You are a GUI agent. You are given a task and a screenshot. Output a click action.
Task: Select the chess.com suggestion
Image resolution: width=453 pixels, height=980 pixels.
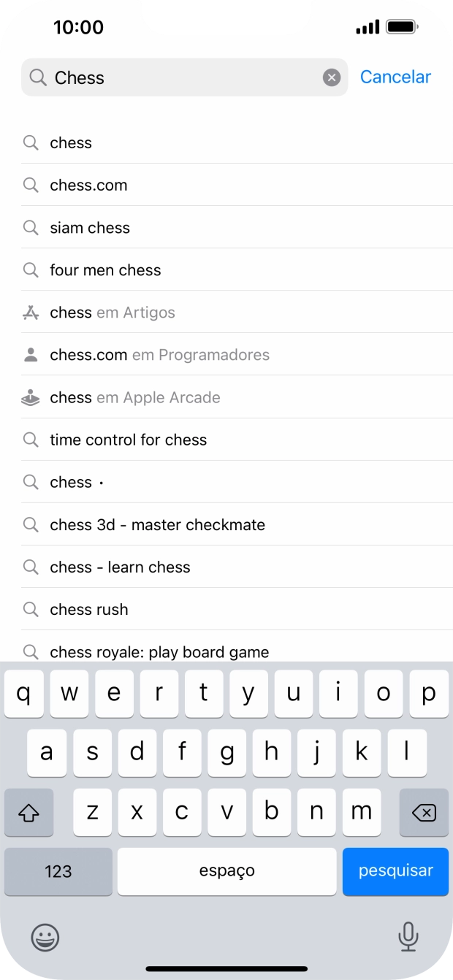point(88,185)
